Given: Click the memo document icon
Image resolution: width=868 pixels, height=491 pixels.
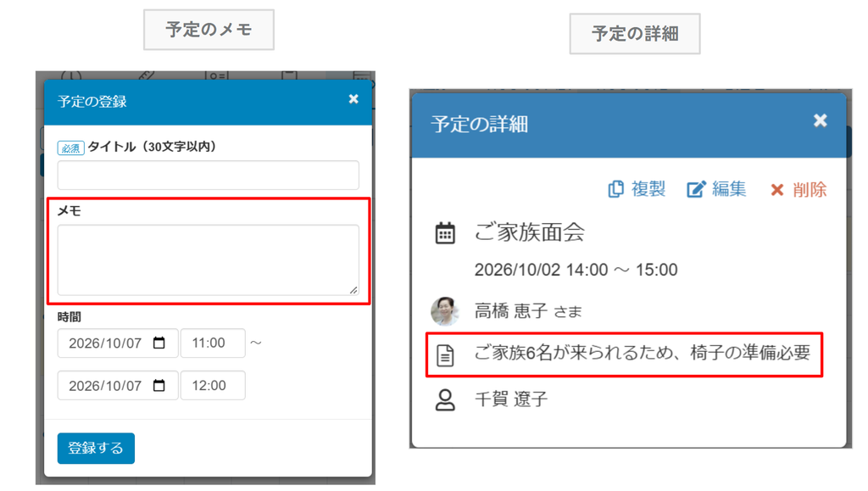Looking at the screenshot, I should click(x=445, y=355).
